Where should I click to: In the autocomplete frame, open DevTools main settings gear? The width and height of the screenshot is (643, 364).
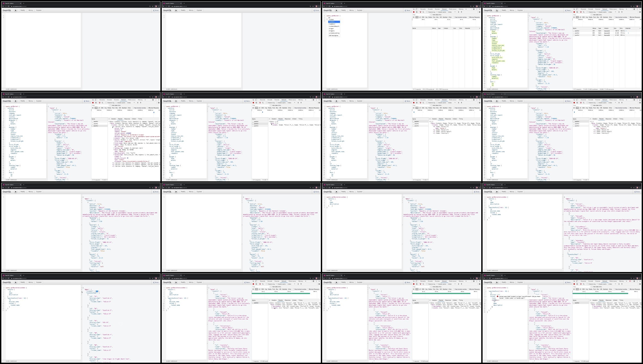[x=474, y=9]
